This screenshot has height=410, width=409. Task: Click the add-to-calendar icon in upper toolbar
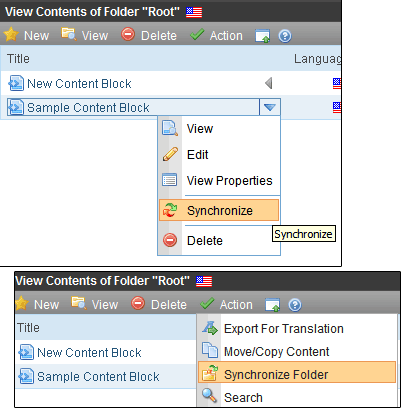(x=262, y=36)
